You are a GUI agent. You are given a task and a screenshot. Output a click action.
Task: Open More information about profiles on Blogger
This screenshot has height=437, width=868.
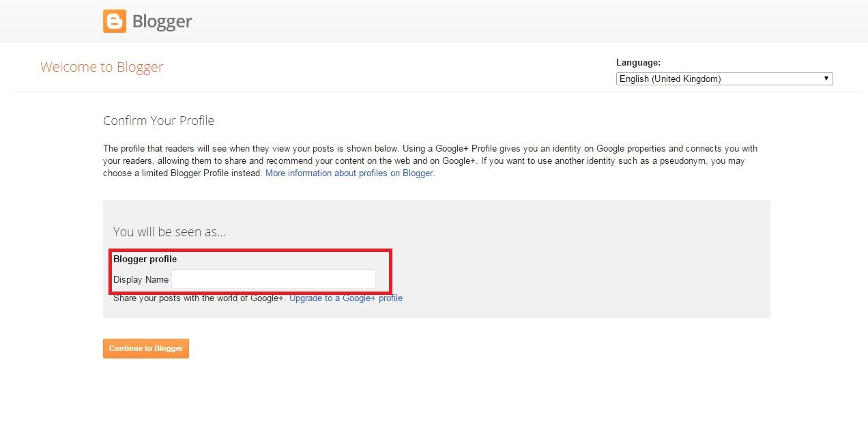tap(350, 173)
